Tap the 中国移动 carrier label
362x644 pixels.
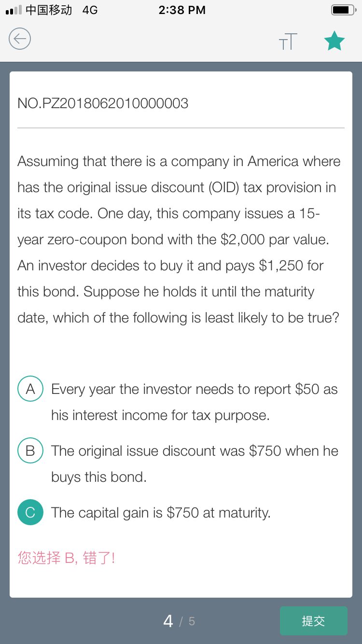[49, 10]
